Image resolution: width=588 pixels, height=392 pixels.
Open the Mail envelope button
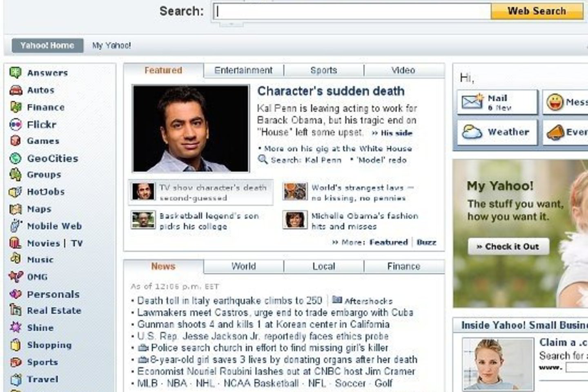pos(497,102)
